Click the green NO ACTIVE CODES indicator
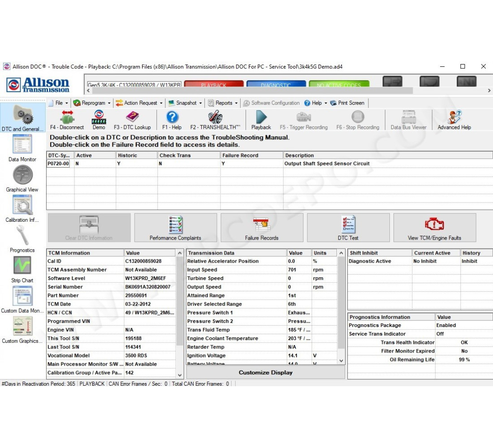 (339, 84)
